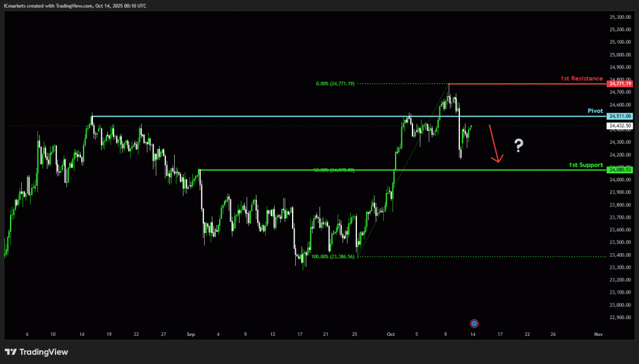Viewport: 639px width, 364px height.
Task: Click the white question mark annotation
Action: tap(519, 146)
